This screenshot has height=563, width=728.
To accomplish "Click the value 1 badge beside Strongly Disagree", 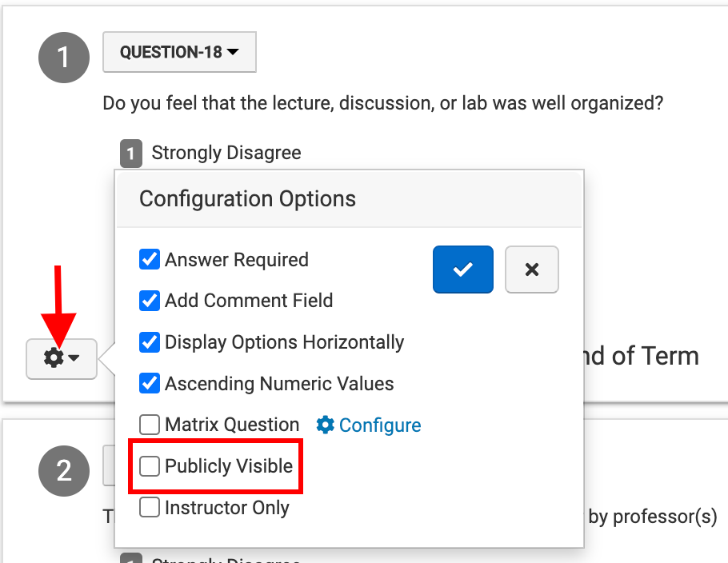I will 131,153.
